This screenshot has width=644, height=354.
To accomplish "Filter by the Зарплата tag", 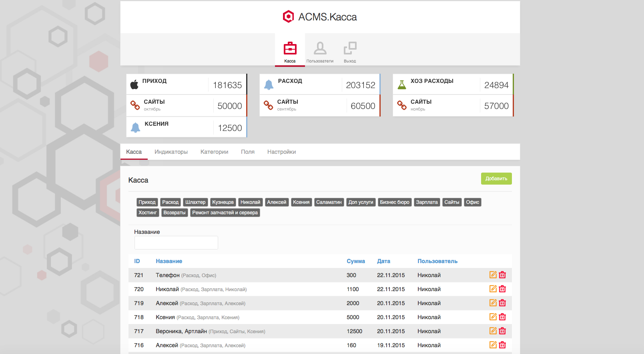I will click(x=427, y=202).
